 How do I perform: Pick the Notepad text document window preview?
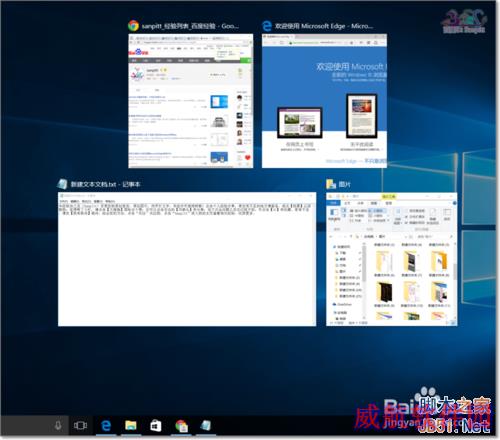(x=187, y=259)
